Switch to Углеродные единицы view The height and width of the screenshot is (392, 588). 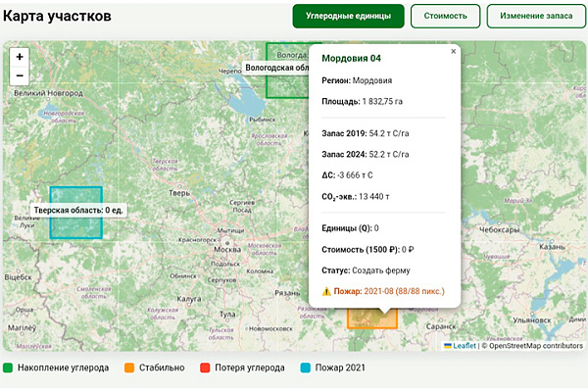(x=348, y=16)
